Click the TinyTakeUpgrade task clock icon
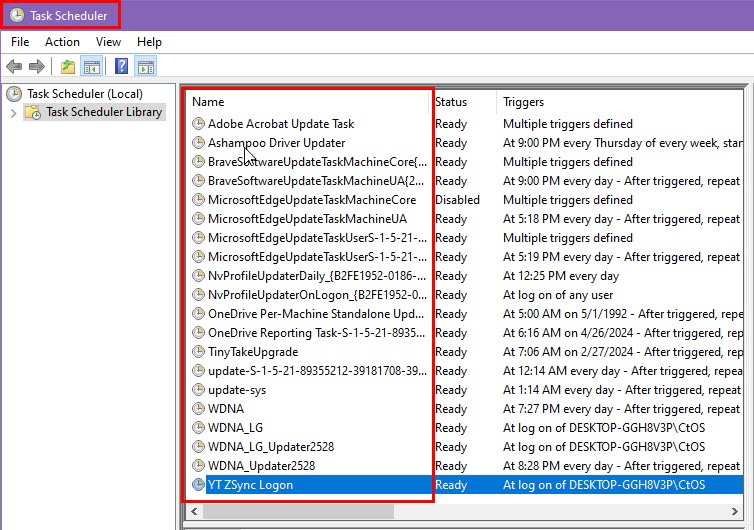 point(198,352)
